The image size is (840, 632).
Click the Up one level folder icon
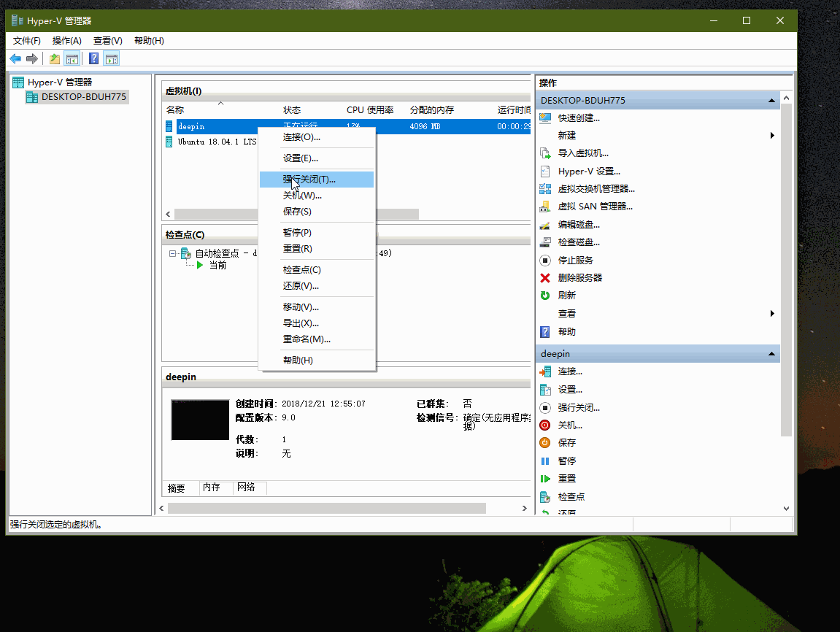55,59
